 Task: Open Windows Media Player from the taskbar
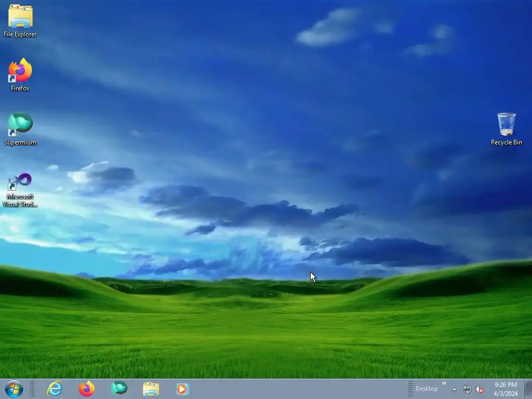coord(183,389)
